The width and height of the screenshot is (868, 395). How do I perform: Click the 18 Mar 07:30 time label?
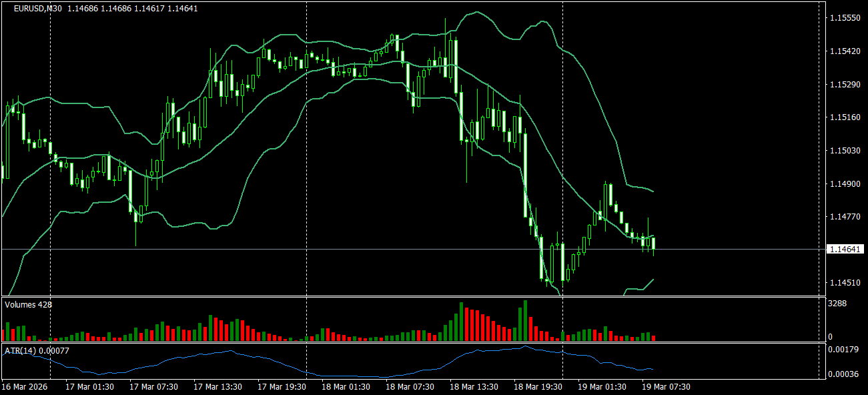tap(410, 387)
